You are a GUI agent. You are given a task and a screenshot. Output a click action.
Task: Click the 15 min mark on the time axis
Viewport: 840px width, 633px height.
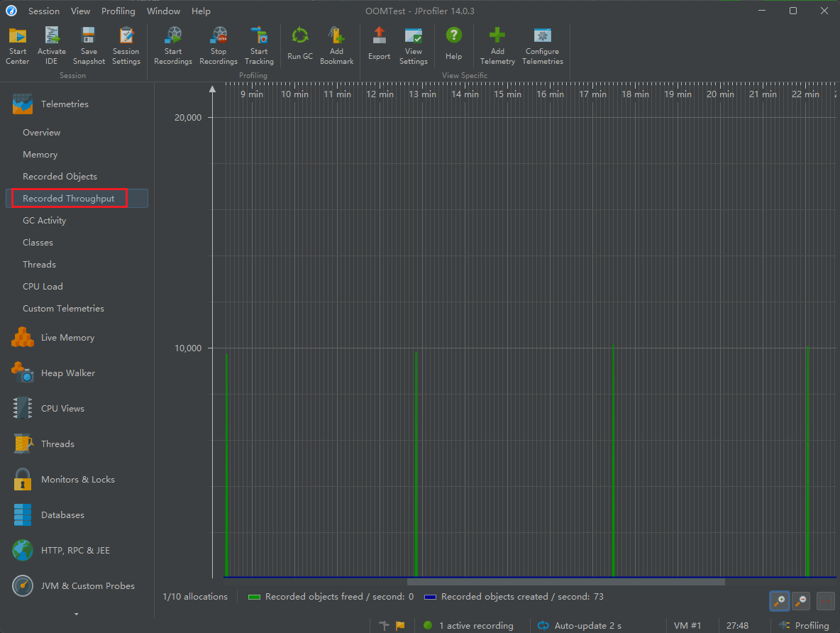pos(507,94)
